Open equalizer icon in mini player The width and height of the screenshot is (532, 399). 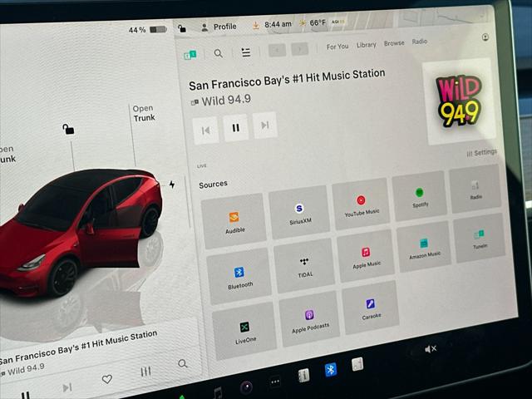[146, 372]
